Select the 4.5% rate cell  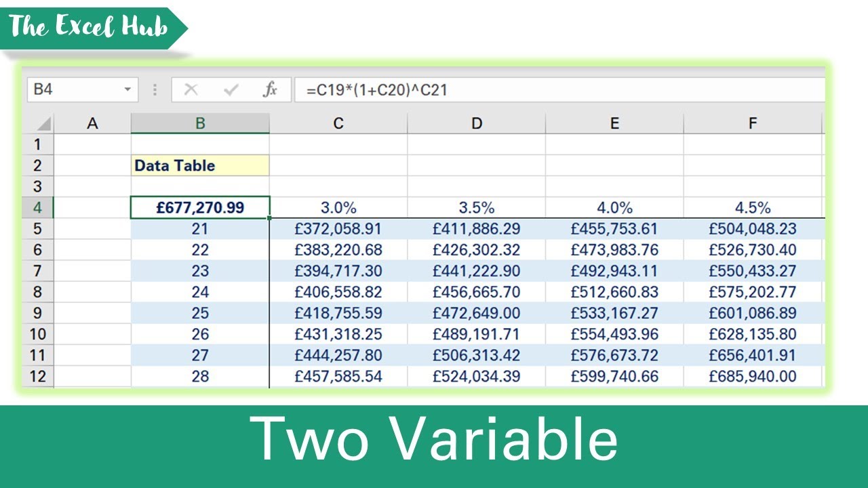point(753,207)
